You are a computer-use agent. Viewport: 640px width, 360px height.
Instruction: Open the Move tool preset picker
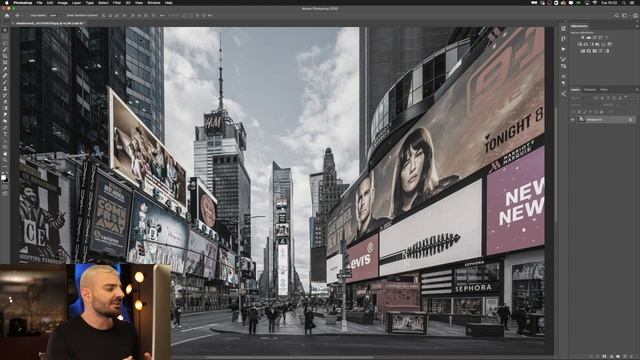pos(19,16)
